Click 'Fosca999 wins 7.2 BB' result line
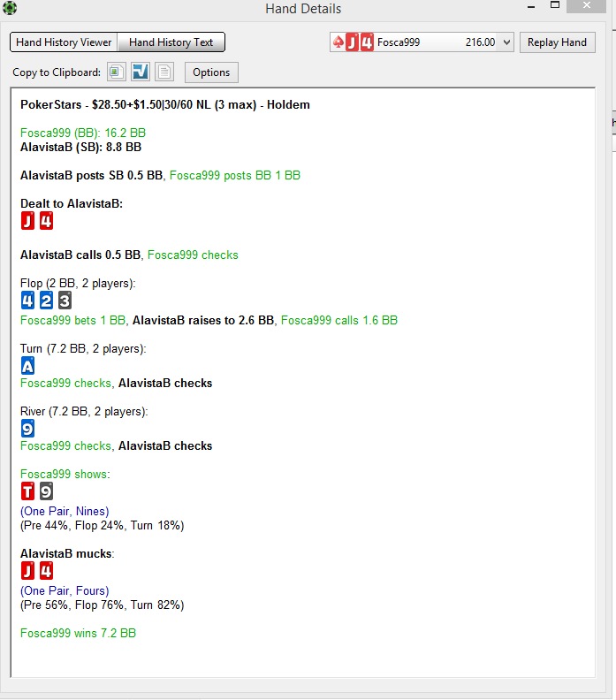The height and width of the screenshot is (700, 616). pos(78,634)
